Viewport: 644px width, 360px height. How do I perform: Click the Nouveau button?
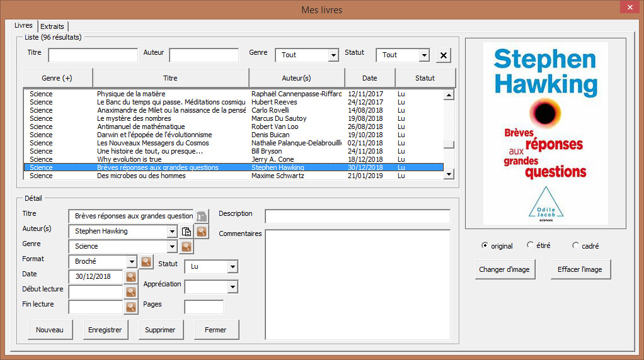50,330
